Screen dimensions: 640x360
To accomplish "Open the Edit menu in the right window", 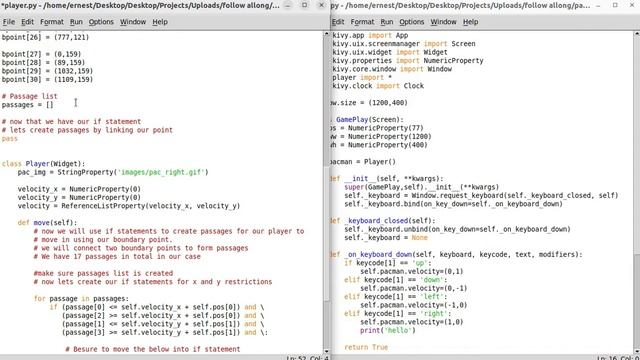I will tap(338, 22).
